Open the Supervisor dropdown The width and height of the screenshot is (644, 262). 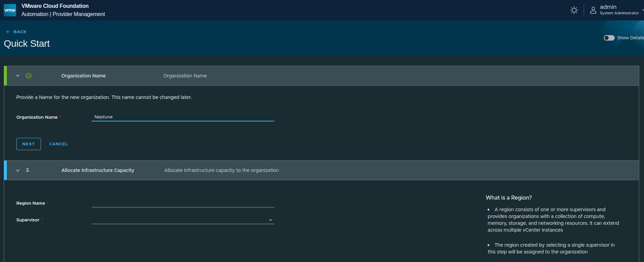[183, 220]
